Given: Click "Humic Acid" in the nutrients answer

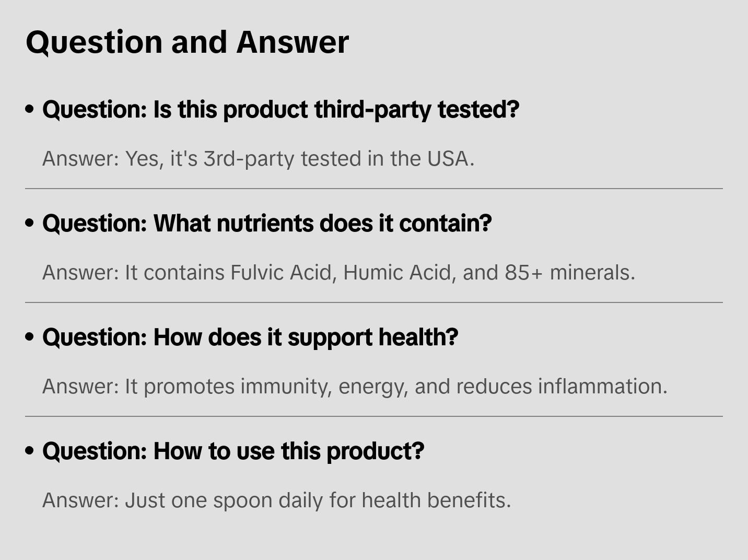Looking at the screenshot, I should 398,273.
